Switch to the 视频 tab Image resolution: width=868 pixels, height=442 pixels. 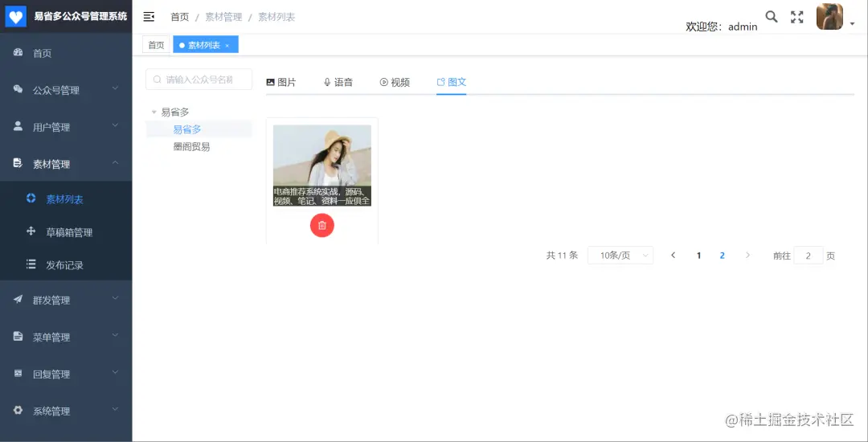(395, 83)
